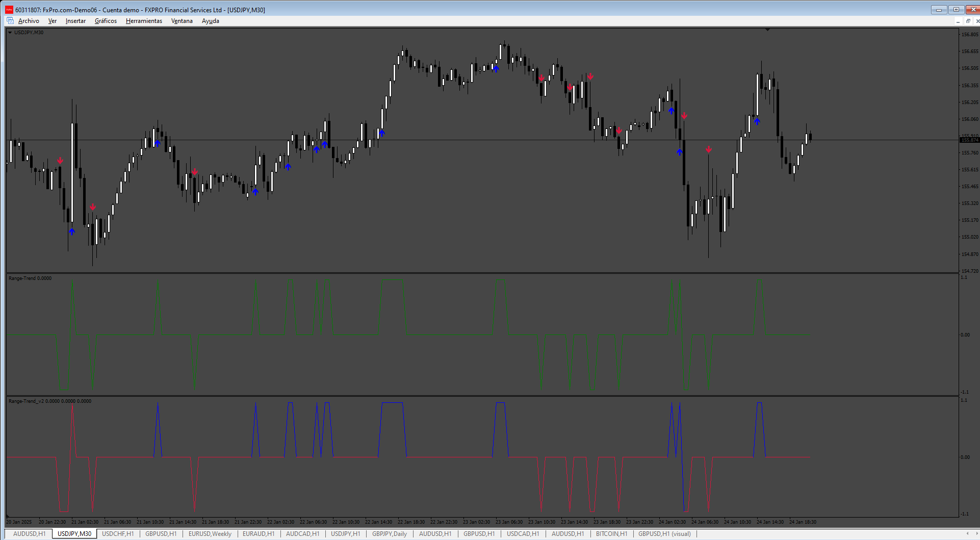This screenshot has height=540, width=980.
Task: Click the current price label 155.874
Action: [x=969, y=140]
